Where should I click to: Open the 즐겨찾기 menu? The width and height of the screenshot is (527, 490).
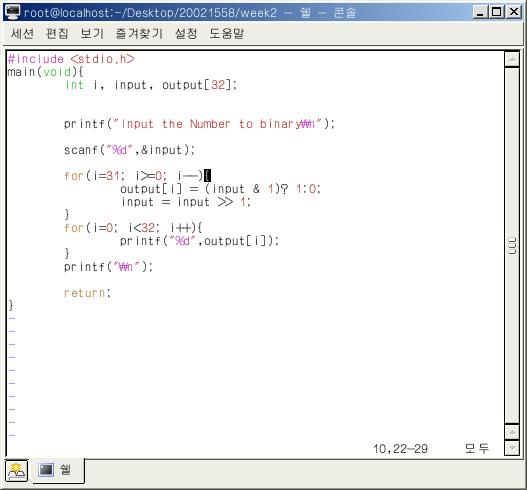[x=139, y=33]
